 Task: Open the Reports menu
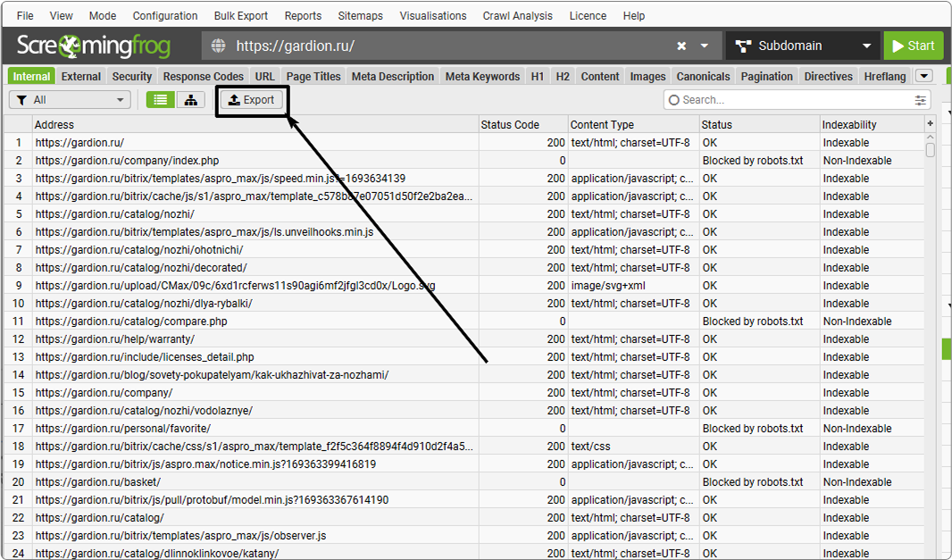coord(303,16)
